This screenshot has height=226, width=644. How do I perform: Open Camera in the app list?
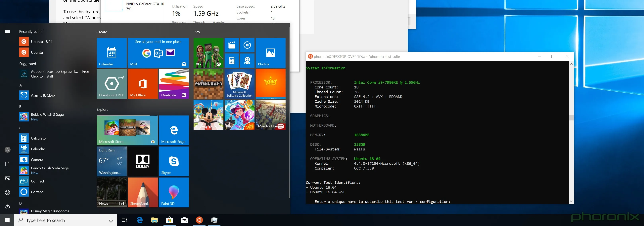[x=54, y=160]
